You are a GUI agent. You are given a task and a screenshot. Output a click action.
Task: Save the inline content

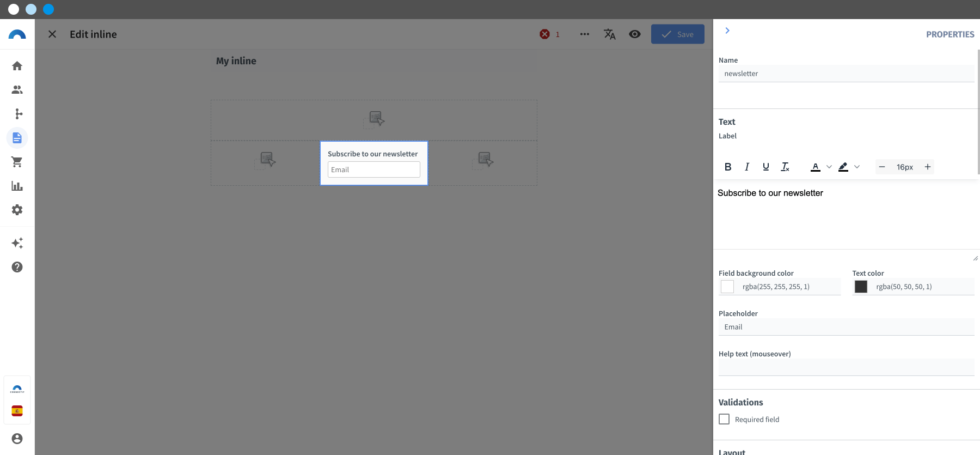(678, 34)
